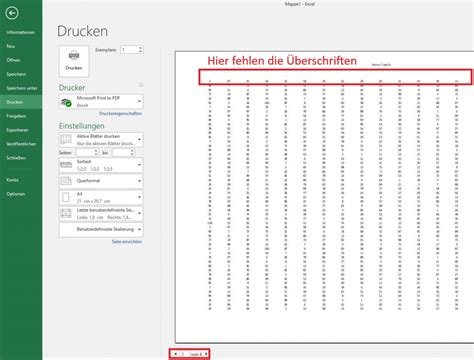Step the Seiten from-page spinner
Image resolution: width=474 pixels, height=360 pixels.
pyautogui.click(x=96, y=153)
